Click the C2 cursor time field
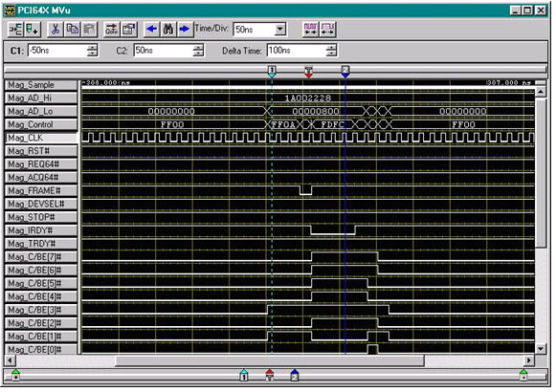This screenshot has width=556, height=392. tap(164, 51)
